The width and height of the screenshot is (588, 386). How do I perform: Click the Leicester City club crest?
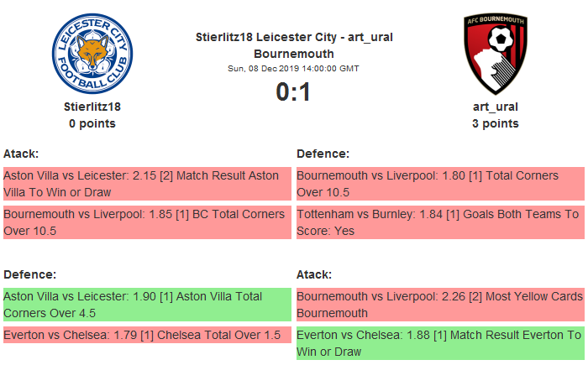point(92,54)
